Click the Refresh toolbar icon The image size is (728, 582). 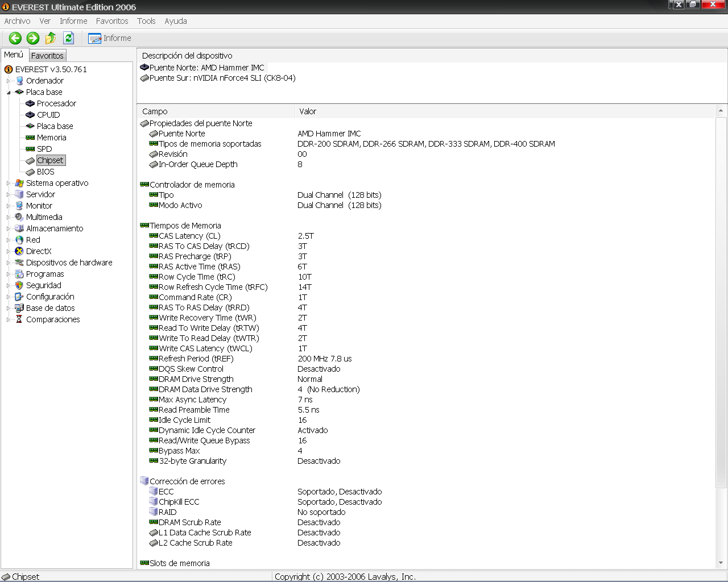[x=69, y=38]
